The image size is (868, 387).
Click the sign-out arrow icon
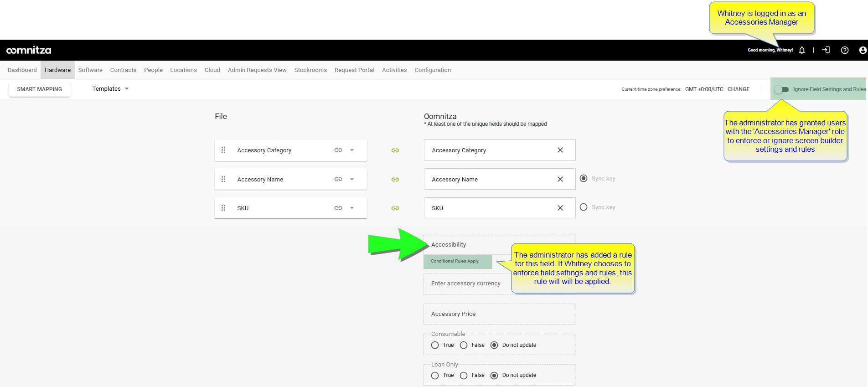point(826,50)
